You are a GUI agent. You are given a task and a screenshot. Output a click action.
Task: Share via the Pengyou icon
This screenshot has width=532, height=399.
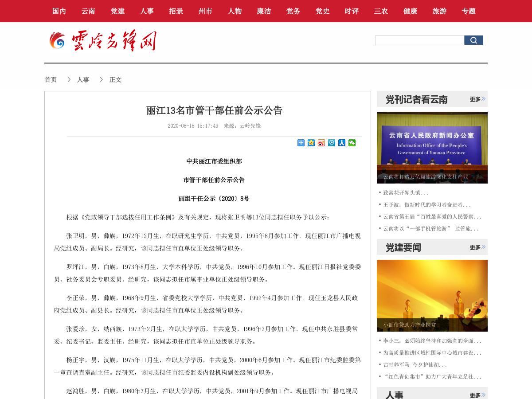[331, 143]
